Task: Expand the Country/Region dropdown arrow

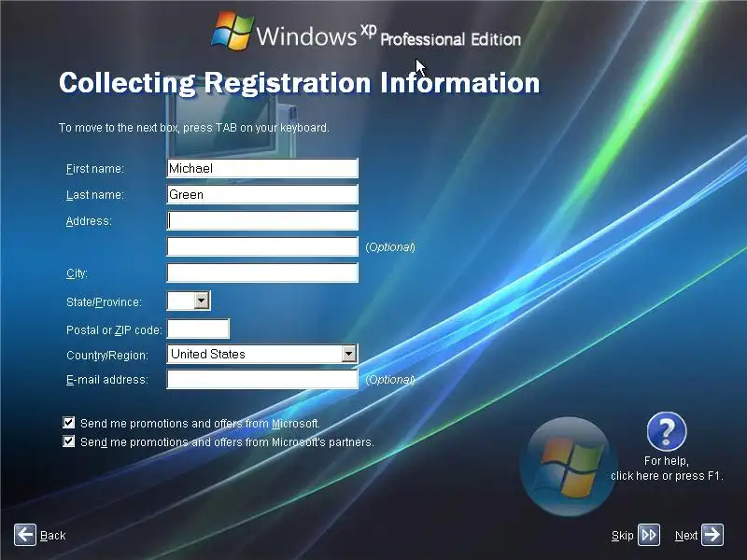Action: (348, 354)
